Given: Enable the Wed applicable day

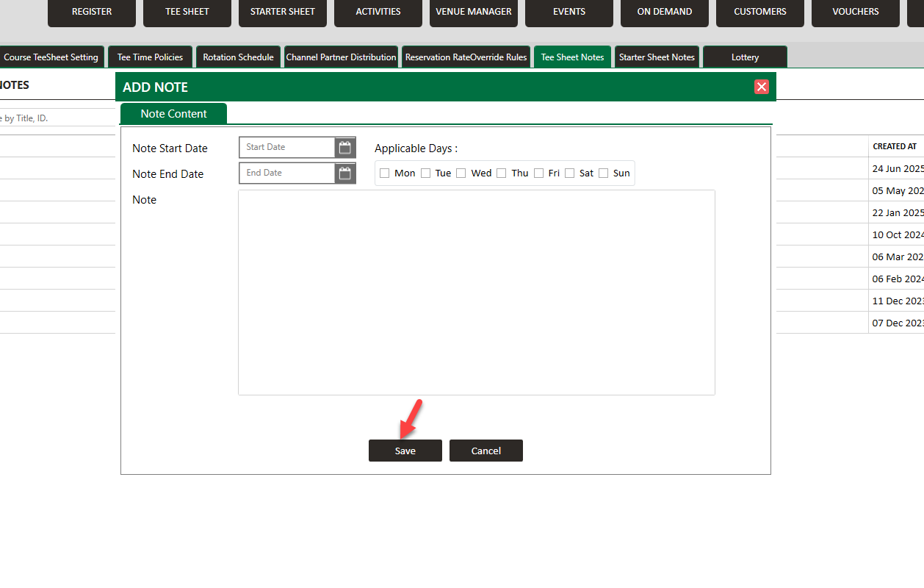Looking at the screenshot, I should 461,173.
